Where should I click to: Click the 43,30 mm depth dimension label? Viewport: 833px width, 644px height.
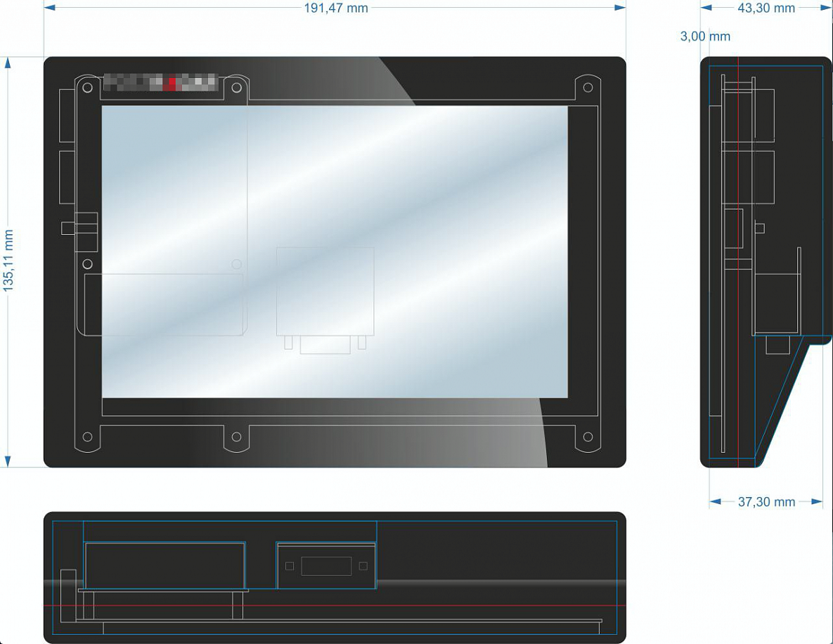[766, 8]
